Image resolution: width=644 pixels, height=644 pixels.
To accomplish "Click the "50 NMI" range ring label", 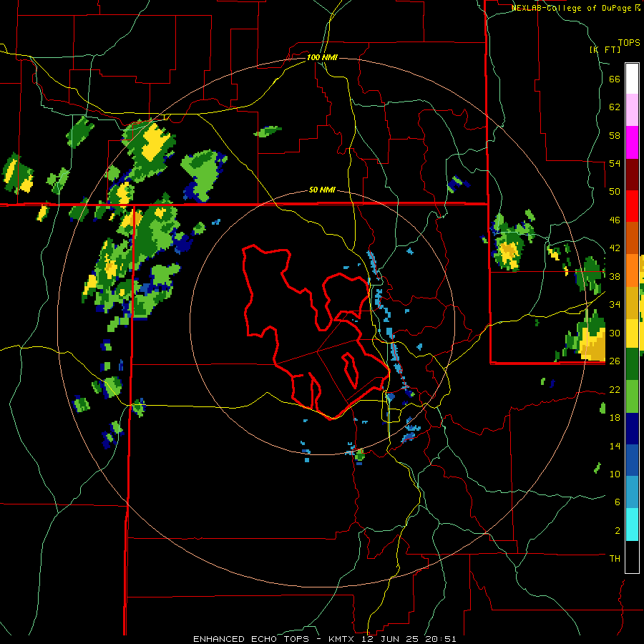I will (322, 190).
